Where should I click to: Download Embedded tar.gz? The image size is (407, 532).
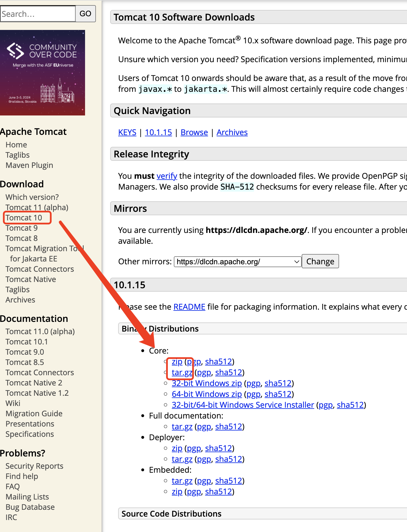point(182,481)
